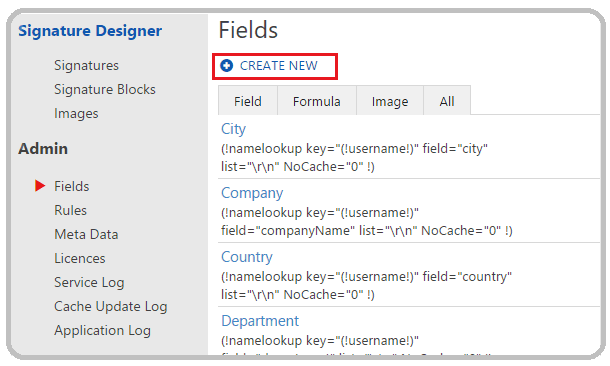This screenshot has height=366, width=610.
Task: Open the Company field entry
Action: tap(252, 193)
